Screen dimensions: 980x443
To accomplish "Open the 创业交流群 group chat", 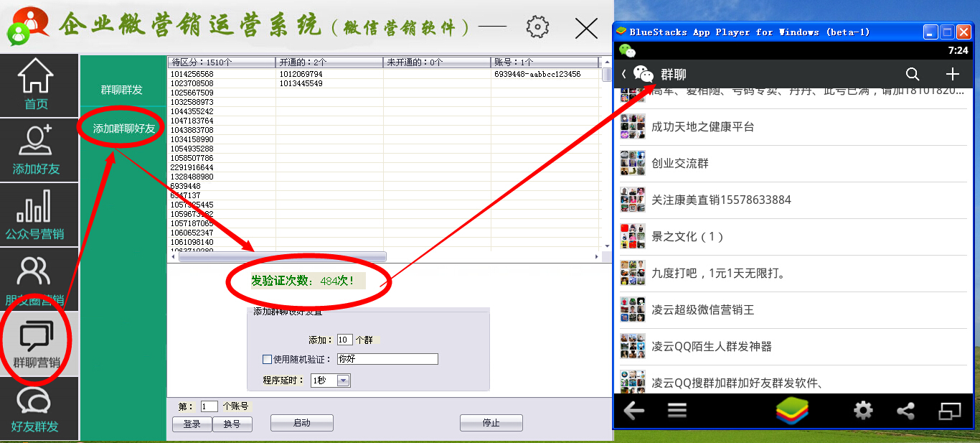I will coord(794,164).
